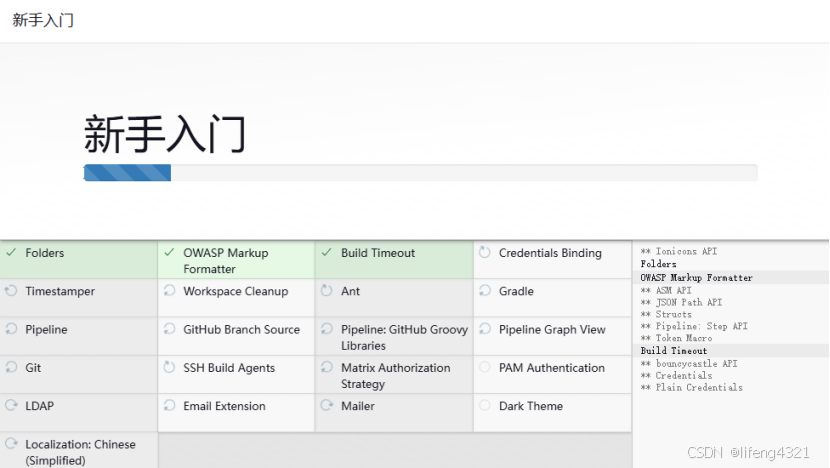The height and width of the screenshot is (468, 830).
Task: Select the Mailer plugin label
Action: [x=358, y=406]
